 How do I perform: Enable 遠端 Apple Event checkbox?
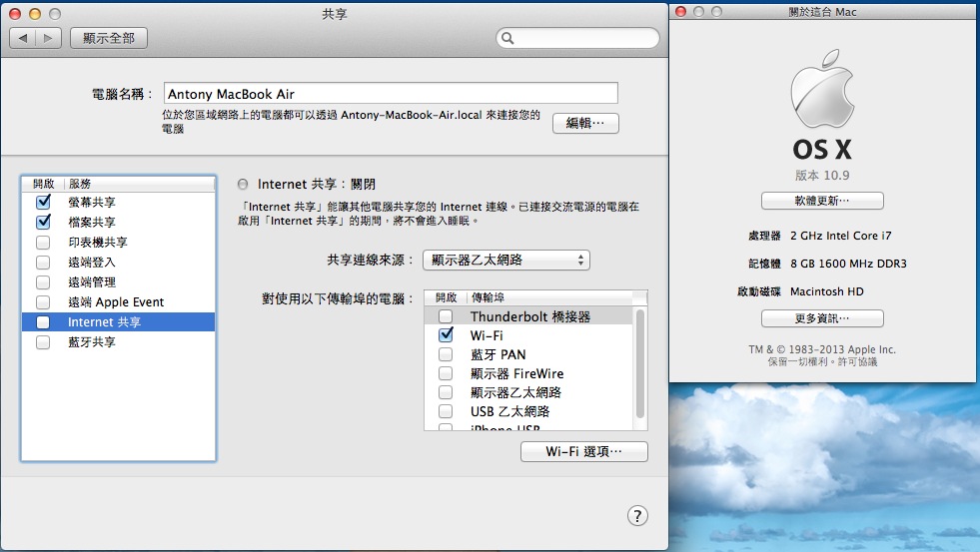pos(43,302)
